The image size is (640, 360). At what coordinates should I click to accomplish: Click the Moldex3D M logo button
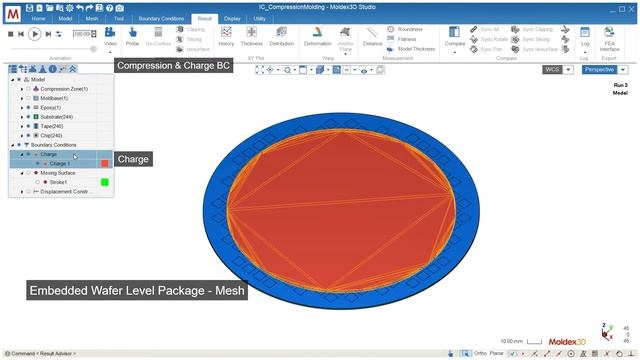pos(13,14)
